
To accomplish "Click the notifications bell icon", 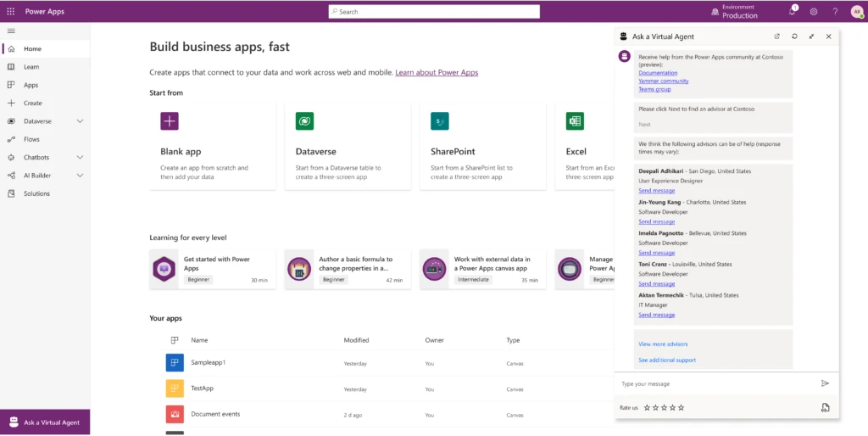I will click(x=793, y=12).
